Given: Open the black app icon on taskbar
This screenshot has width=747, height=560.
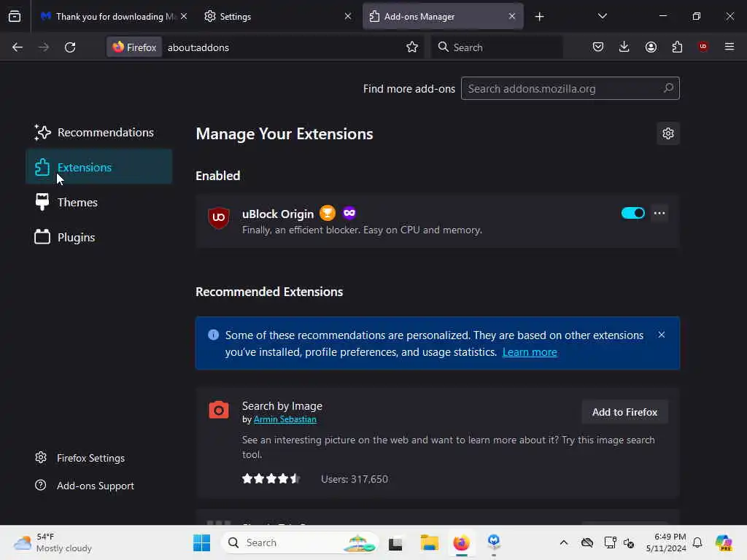Looking at the screenshot, I should (x=395, y=542).
